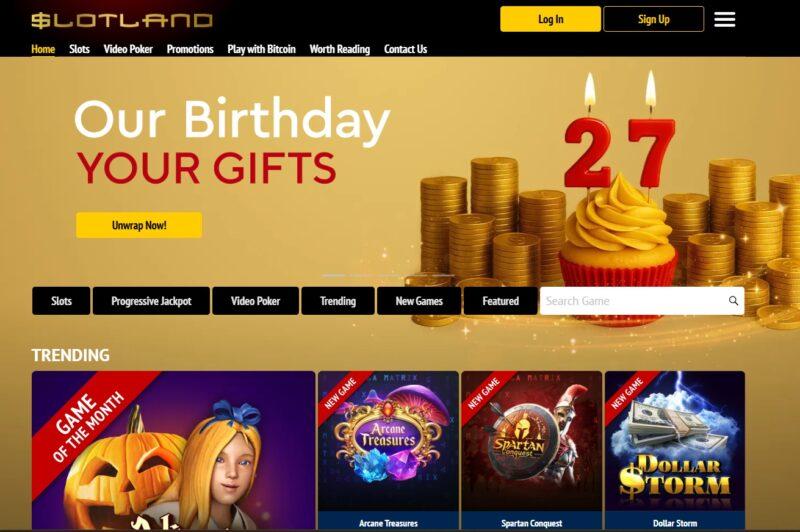Image resolution: width=800 pixels, height=532 pixels.
Task: Open the Video Poker navigation link
Action: (x=128, y=49)
